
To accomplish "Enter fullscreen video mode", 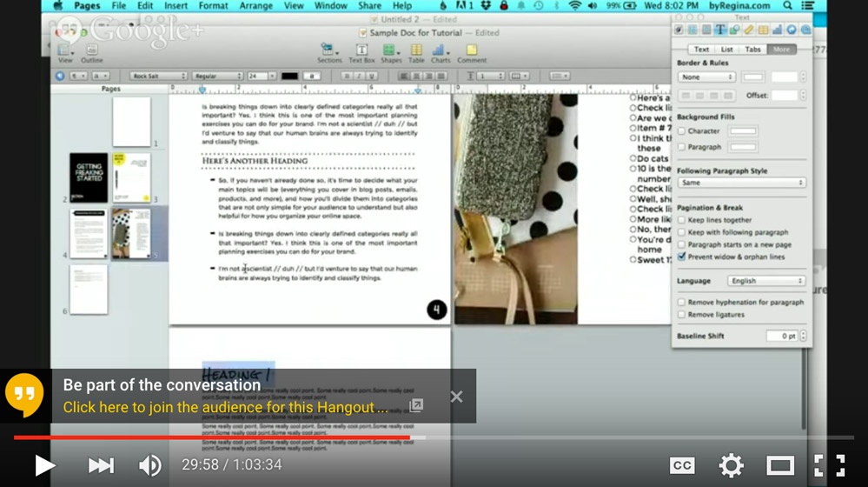I will click(x=829, y=465).
